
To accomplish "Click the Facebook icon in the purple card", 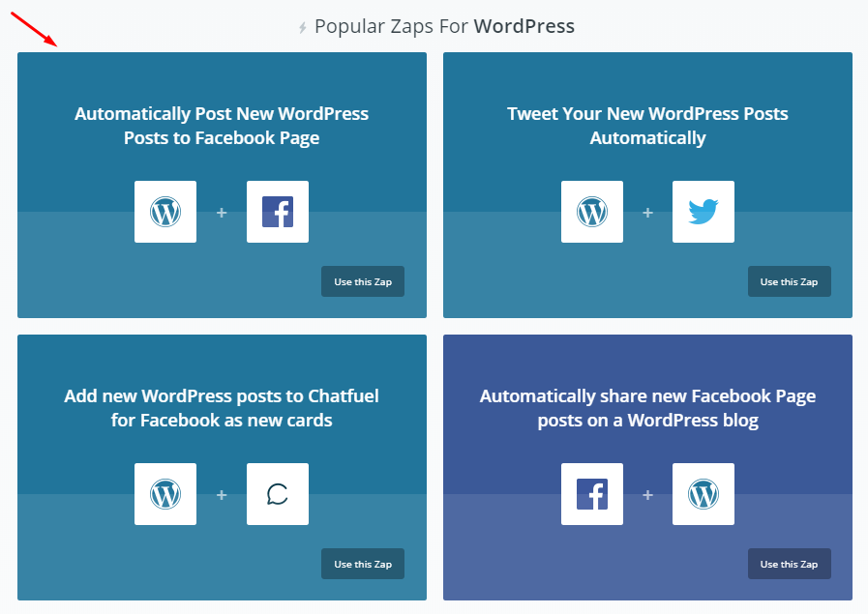I will [592, 494].
